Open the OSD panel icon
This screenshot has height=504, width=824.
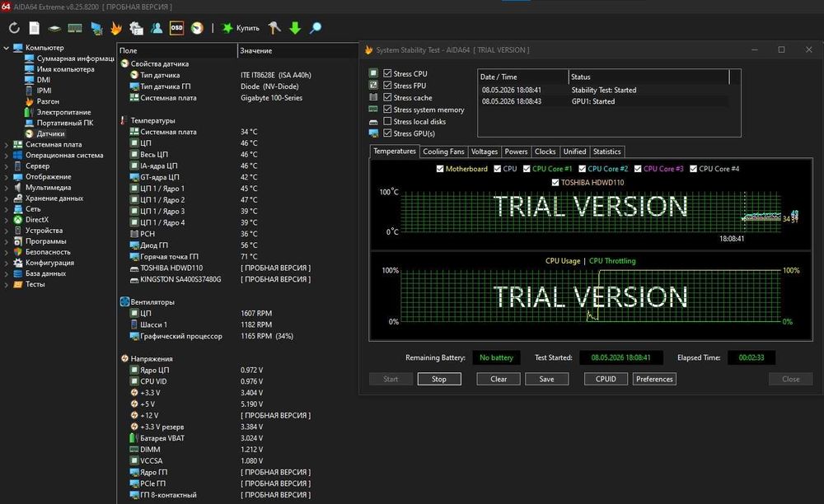click(x=176, y=28)
